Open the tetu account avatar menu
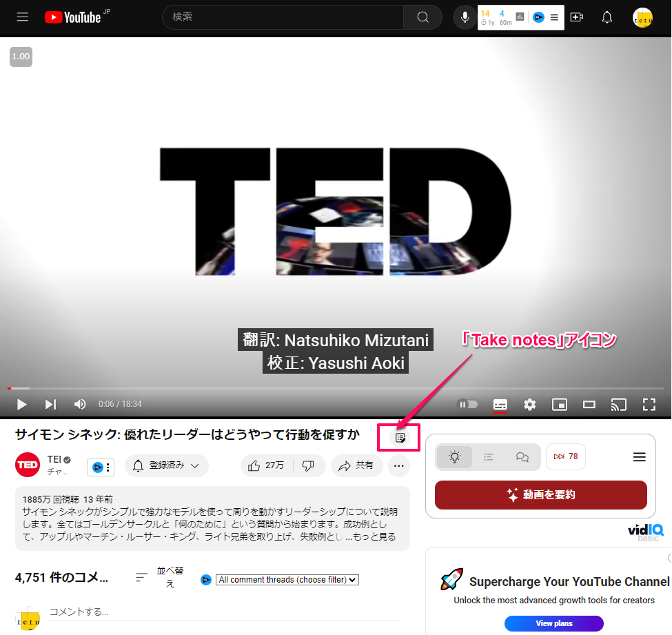This screenshot has width=672, height=635. point(642,17)
